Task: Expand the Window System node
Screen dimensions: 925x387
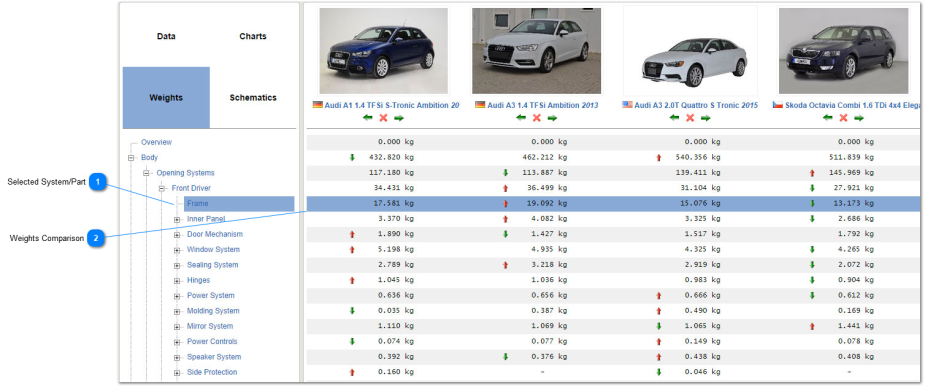Action: pos(176,250)
